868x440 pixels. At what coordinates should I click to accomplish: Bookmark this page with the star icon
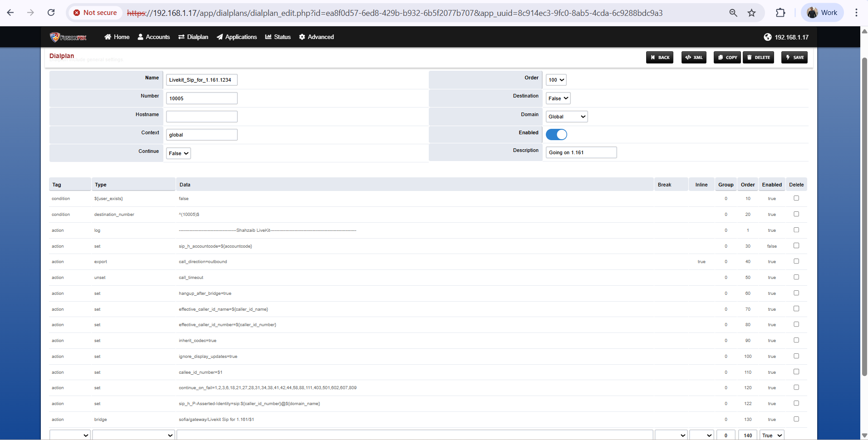click(x=752, y=13)
